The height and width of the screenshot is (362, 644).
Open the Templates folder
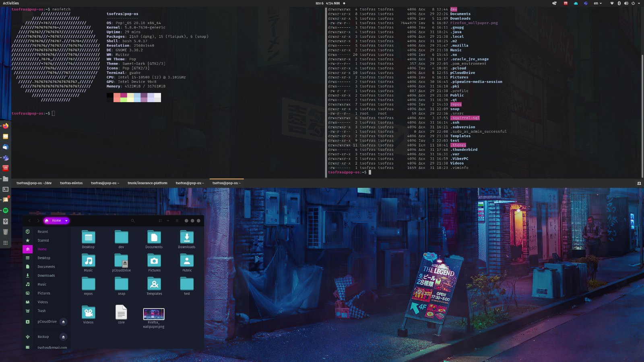pos(154,286)
